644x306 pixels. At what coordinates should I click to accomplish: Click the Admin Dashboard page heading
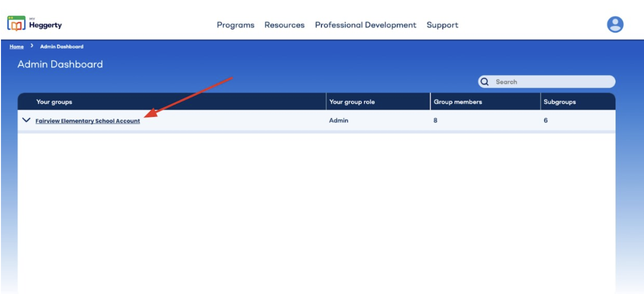pyautogui.click(x=60, y=64)
